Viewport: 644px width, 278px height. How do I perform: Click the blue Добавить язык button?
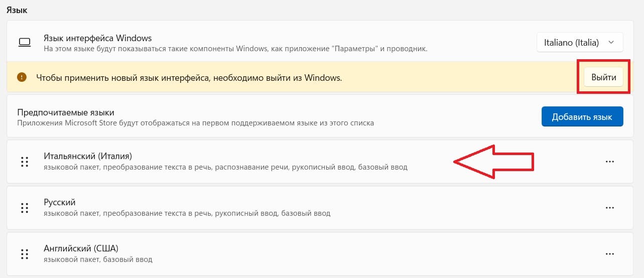click(x=582, y=116)
